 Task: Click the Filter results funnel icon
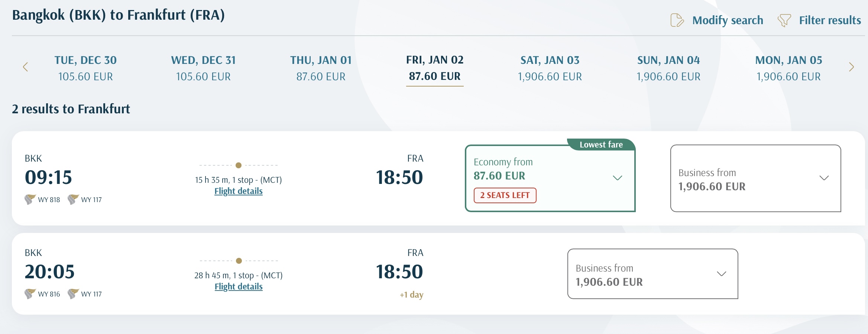point(784,20)
